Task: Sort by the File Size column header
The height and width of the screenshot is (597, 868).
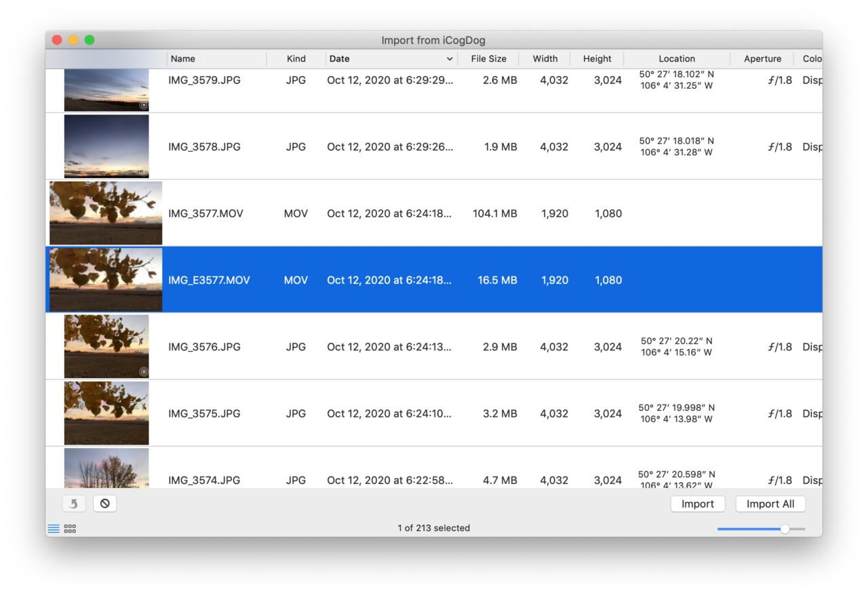Action: [488, 59]
